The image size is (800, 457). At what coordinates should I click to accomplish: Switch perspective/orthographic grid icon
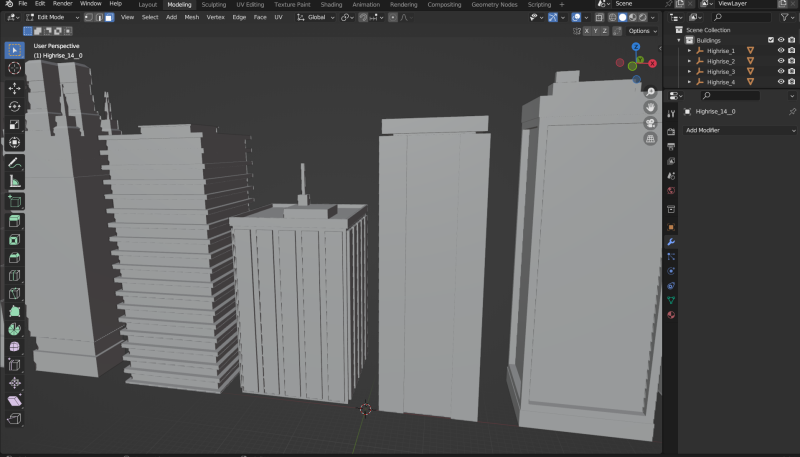[650, 139]
